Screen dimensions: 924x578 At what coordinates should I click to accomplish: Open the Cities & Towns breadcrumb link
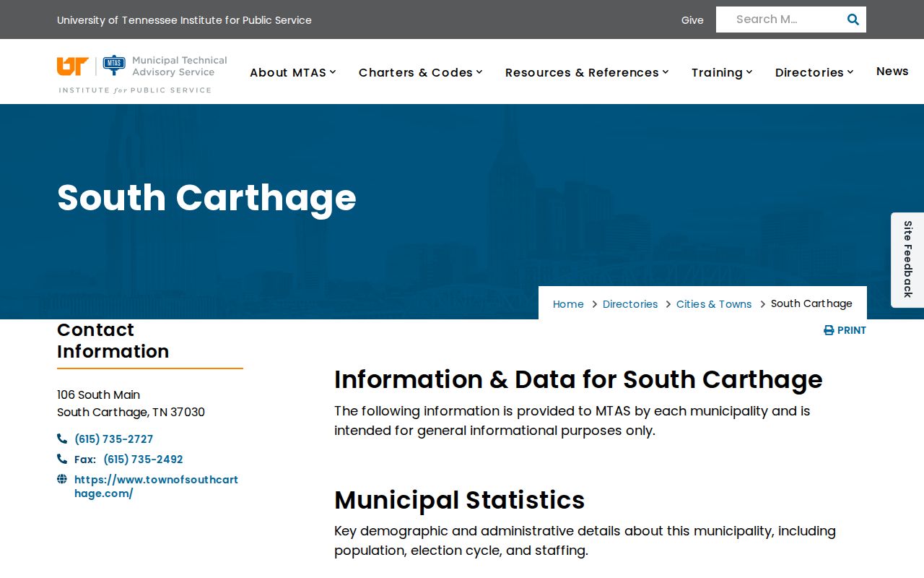(x=714, y=304)
